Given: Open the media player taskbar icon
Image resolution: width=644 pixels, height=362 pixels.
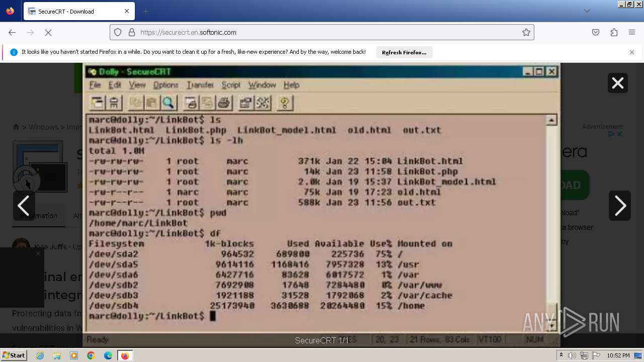Looking at the screenshot, I should pos(74,355).
